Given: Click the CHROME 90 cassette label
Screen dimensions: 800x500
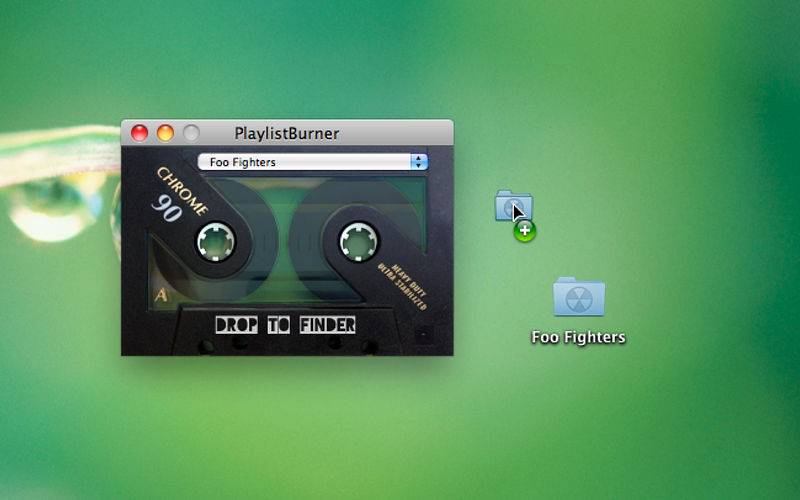Looking at the screenshot, I should [x=178, y=195].
